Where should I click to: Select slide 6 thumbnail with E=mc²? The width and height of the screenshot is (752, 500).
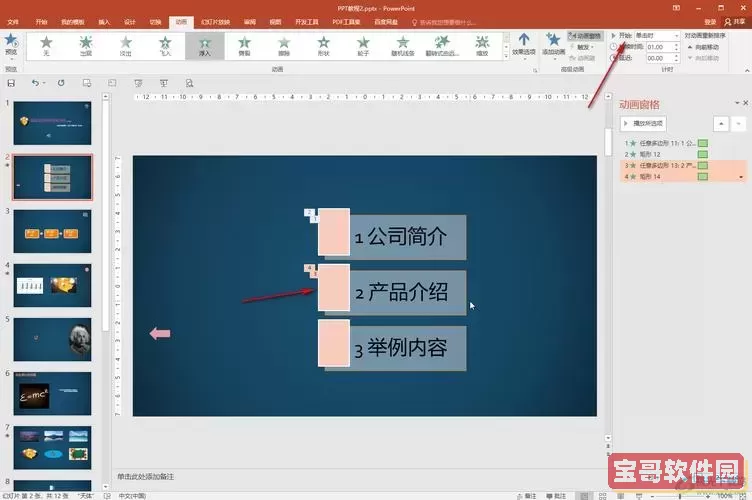tap(52, 394)
